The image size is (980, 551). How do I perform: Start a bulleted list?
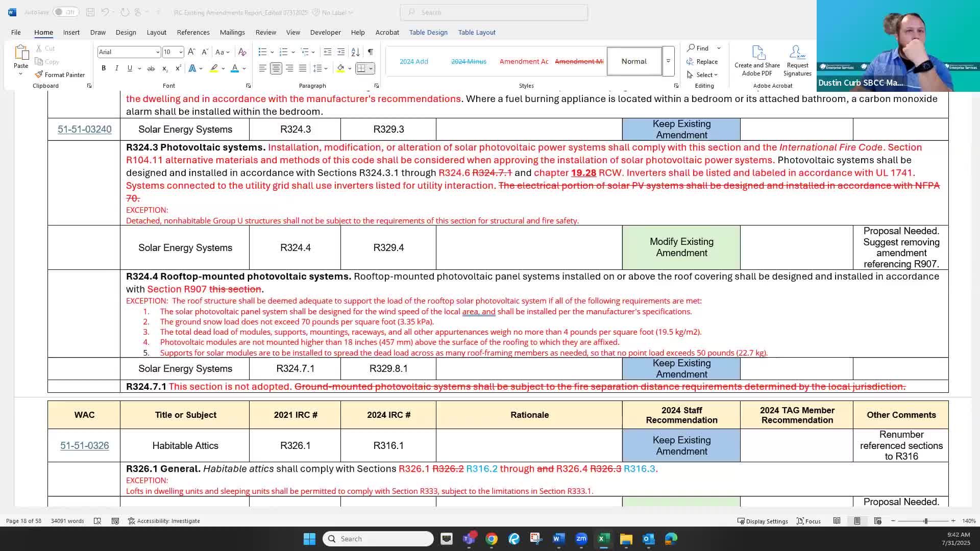click(262, 52)
